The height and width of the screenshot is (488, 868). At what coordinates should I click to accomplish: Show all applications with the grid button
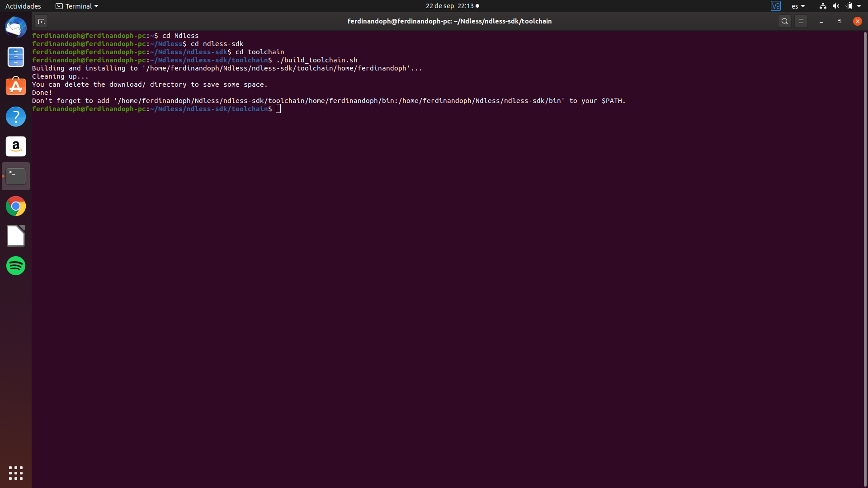(16, 473)
